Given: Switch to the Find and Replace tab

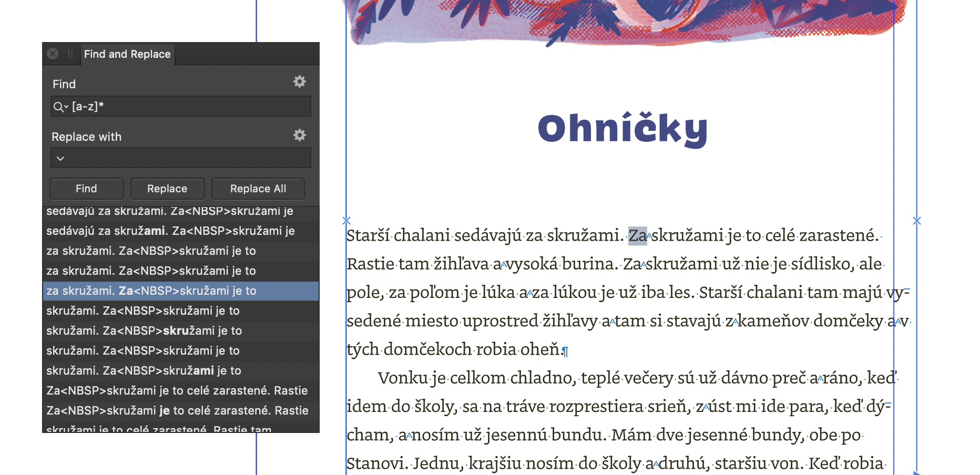Looking at the screenshot, I should click(127, 54).
